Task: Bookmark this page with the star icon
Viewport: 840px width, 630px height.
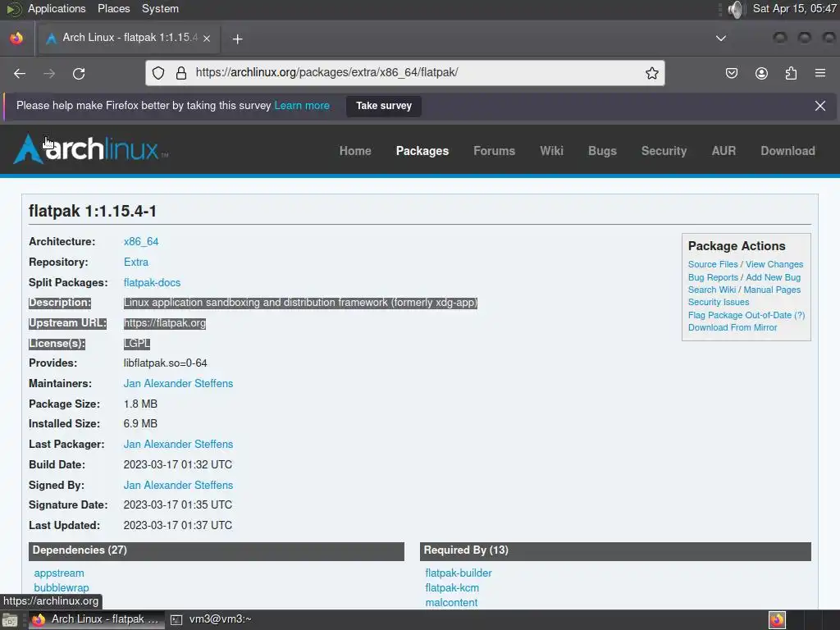Action: coord(651,73)
